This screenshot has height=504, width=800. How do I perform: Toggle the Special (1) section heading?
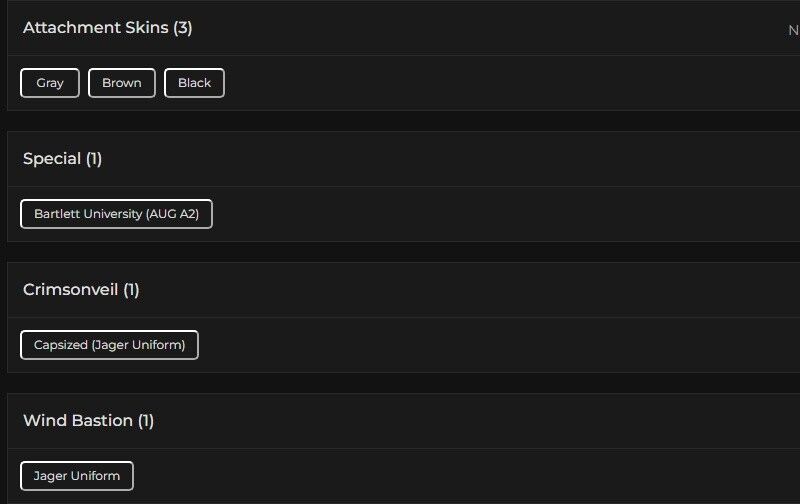pos(52,159)
